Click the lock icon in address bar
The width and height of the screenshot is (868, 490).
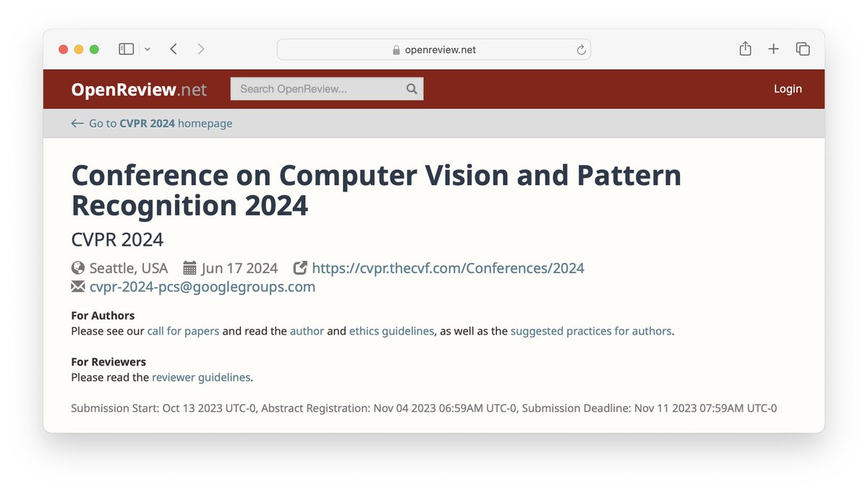(396, 50)
